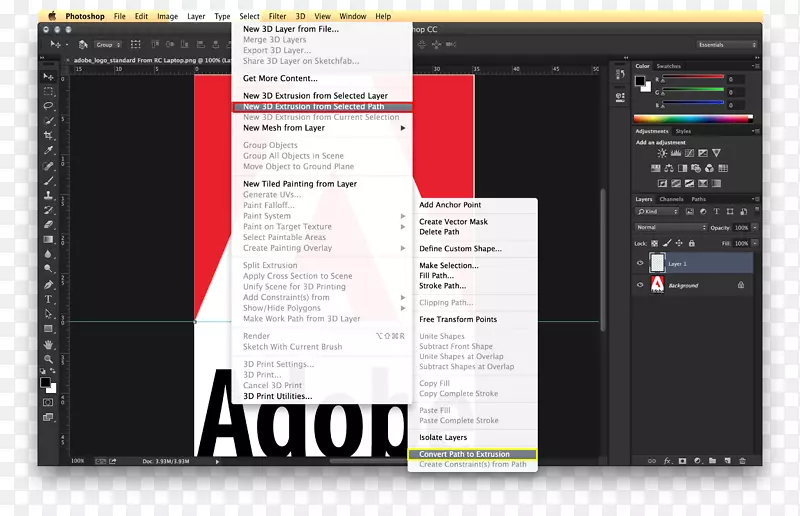Image resolution: width=800 pixels, height=516 pixels.
Task: Select the Dodge tool
Action: (48, 269)
